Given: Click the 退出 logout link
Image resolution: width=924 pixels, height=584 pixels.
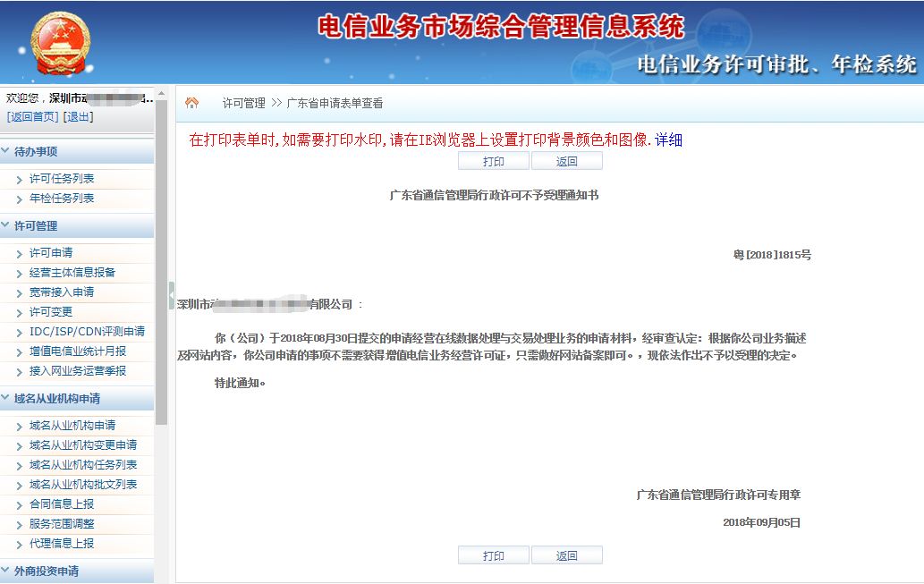Looking at the screenshot, I should coord(79,116).
